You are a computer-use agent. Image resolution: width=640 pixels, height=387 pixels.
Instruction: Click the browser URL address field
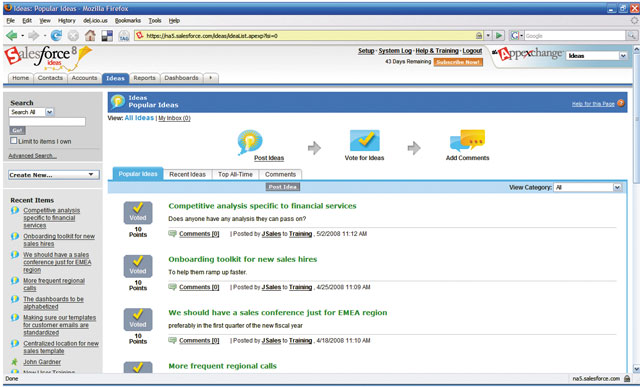(310, 36)
